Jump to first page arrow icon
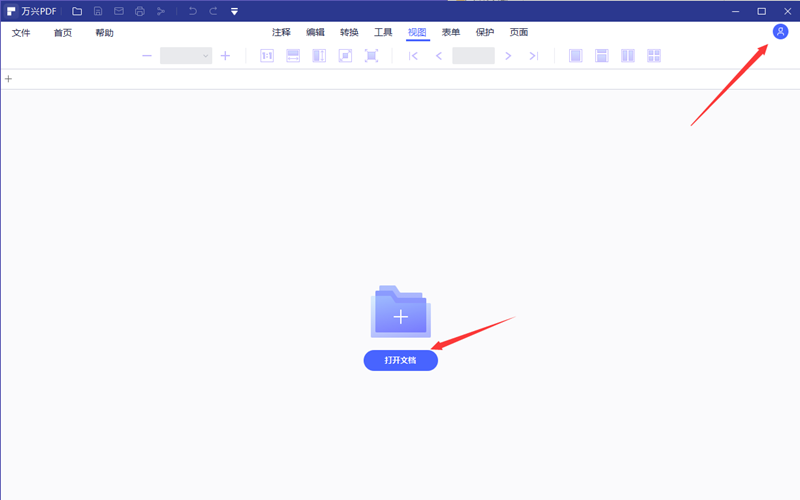The image size is (800, 500). point(413,56)
